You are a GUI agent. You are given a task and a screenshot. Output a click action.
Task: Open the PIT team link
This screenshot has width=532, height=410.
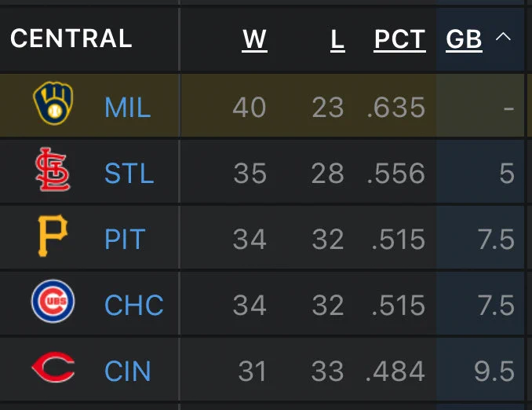tap(125, 239)
